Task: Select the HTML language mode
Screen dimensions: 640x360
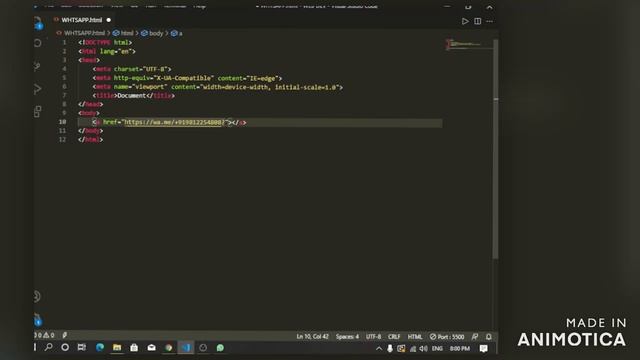Action: (x=415, y=336)
